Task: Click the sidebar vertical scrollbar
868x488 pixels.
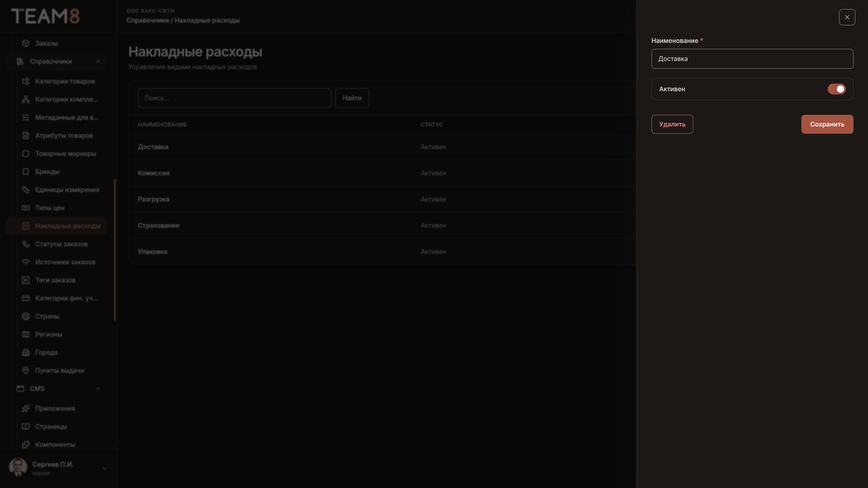Action: click(x=115, y=250)
